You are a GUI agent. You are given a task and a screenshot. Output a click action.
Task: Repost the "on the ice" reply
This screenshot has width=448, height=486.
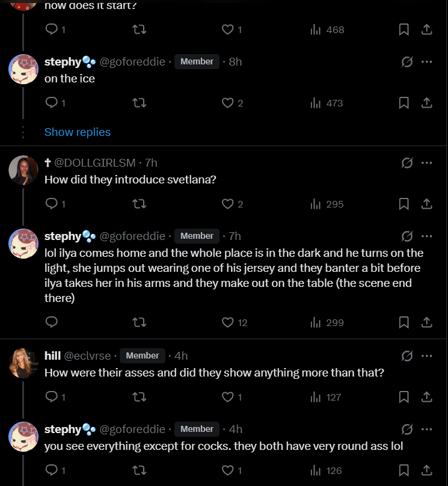click(x=140, y=103)
